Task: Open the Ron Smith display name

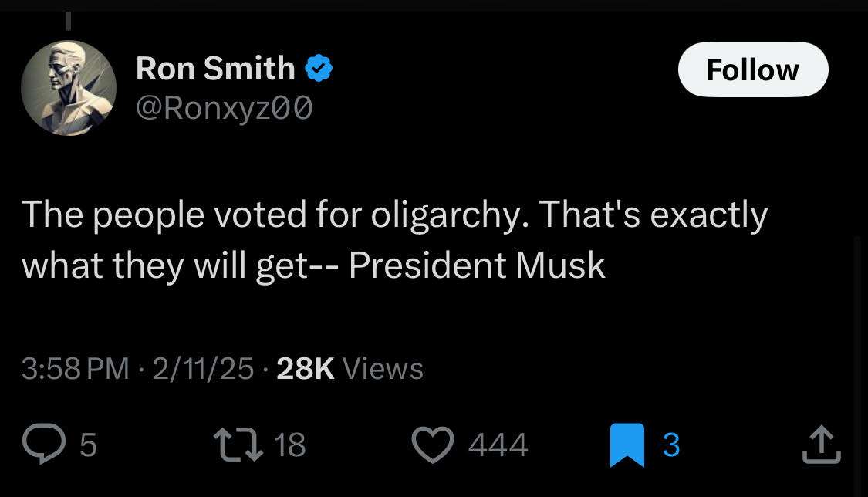Action: click(215, 69)
